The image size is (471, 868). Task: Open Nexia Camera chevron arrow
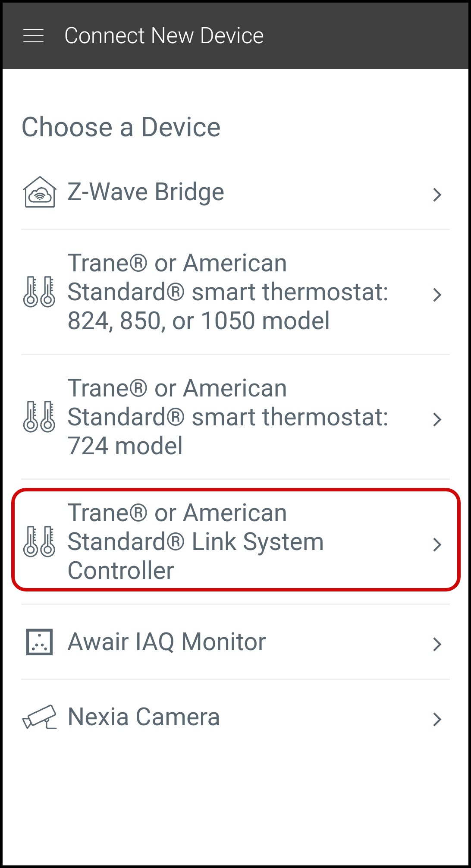coord(437,719)
